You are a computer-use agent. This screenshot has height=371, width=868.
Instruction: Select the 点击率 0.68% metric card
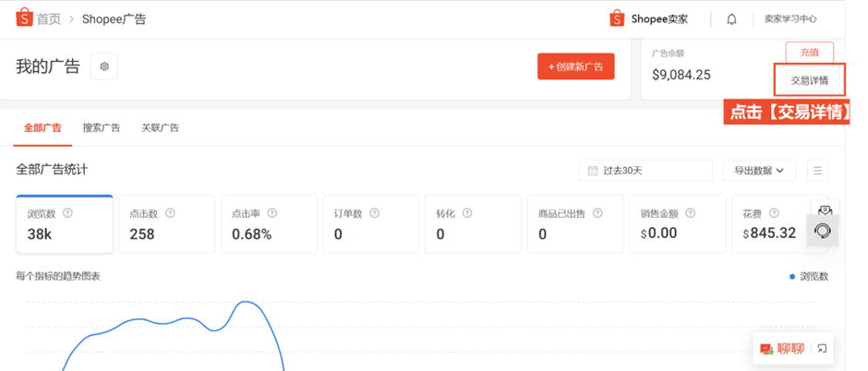tap(269, 224)
